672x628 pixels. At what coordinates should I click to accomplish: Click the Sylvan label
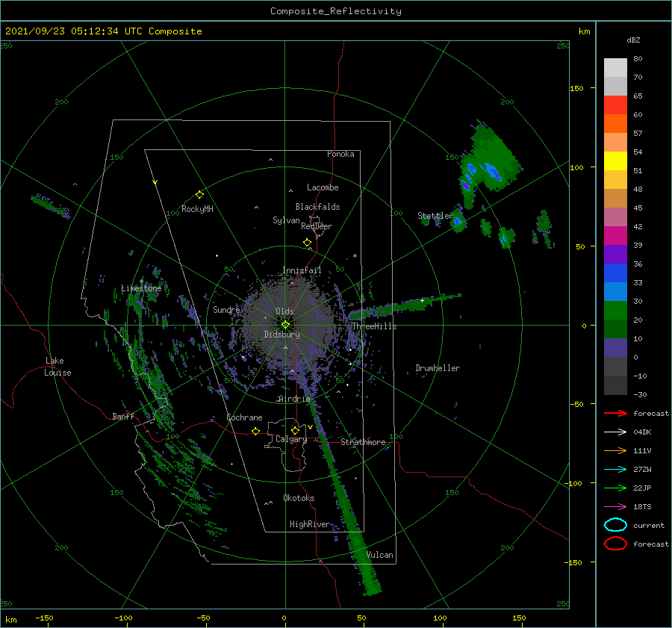(x=286, y=220)
